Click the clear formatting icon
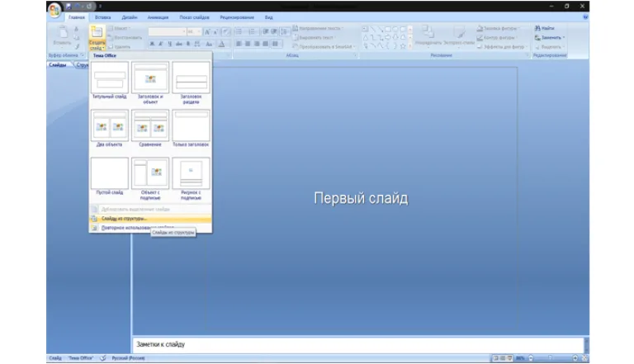634x364 pixels. pyautogui.click(x=226, y=32)
